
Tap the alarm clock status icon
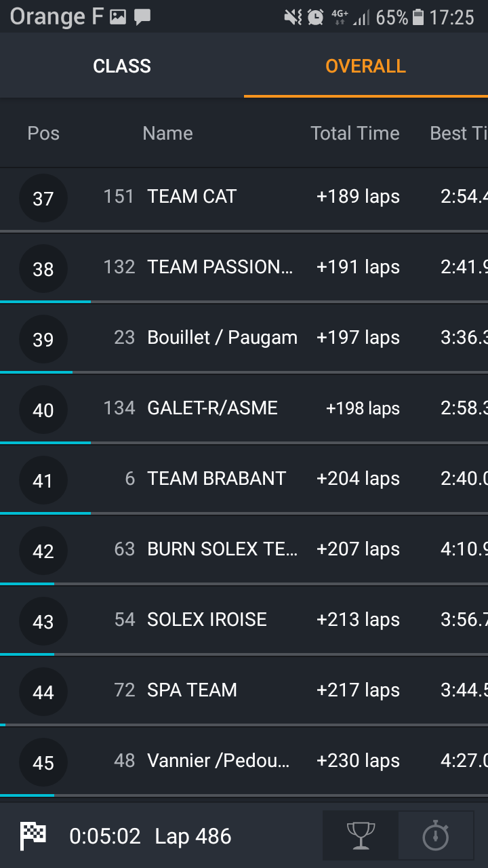[315, 17]
